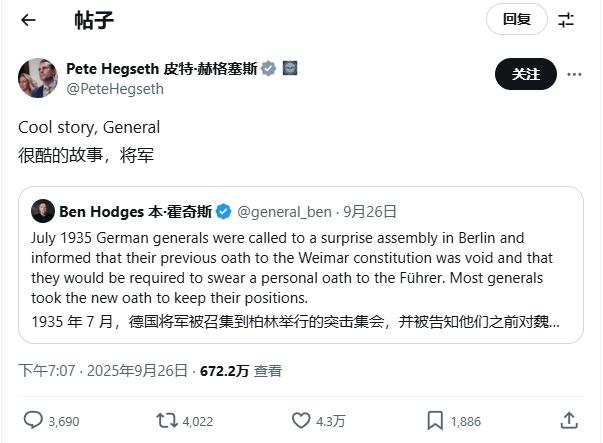Click the share post icon
This screenshot has width=603, height=443.
click(568, 421)
